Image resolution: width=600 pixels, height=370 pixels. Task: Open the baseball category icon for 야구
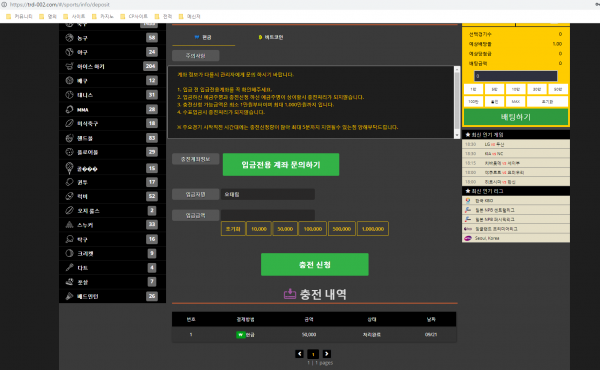[69, 52]
